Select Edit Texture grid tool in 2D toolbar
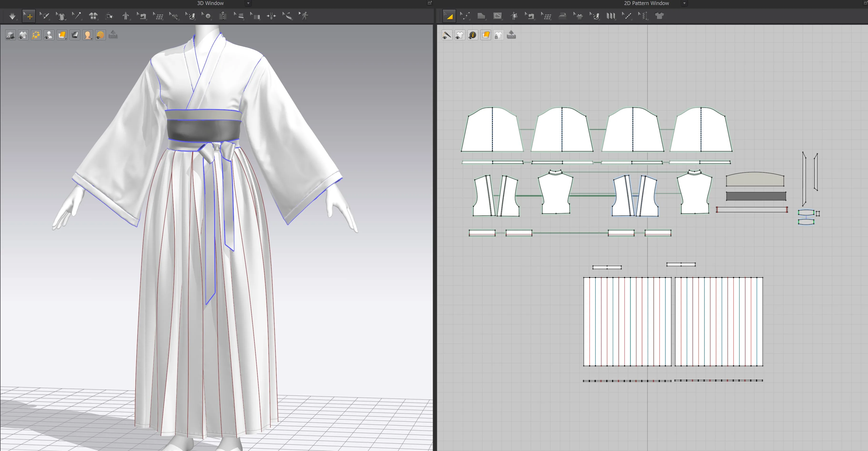The width and height of the screenshot is (868, 451). (546, 16)
